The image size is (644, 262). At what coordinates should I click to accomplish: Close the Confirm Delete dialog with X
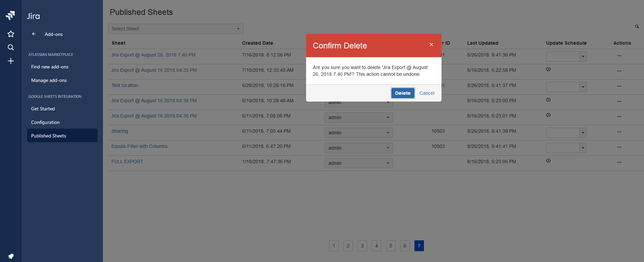click(431, 45)
